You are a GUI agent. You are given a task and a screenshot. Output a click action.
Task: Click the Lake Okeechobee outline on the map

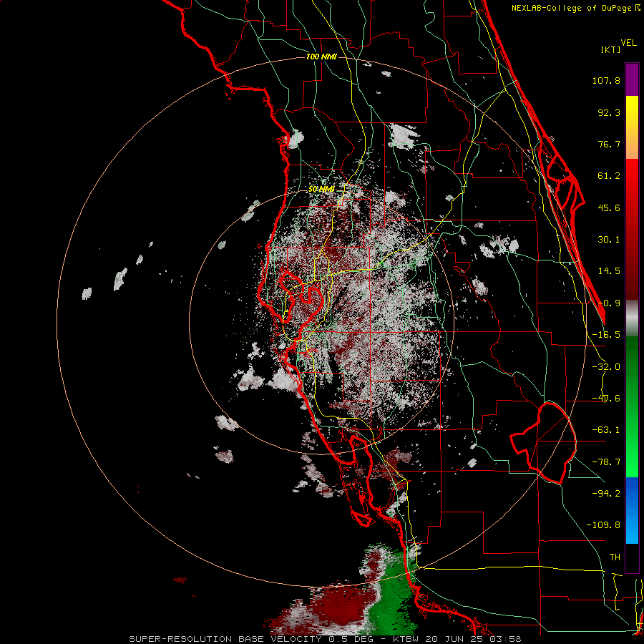543,443
